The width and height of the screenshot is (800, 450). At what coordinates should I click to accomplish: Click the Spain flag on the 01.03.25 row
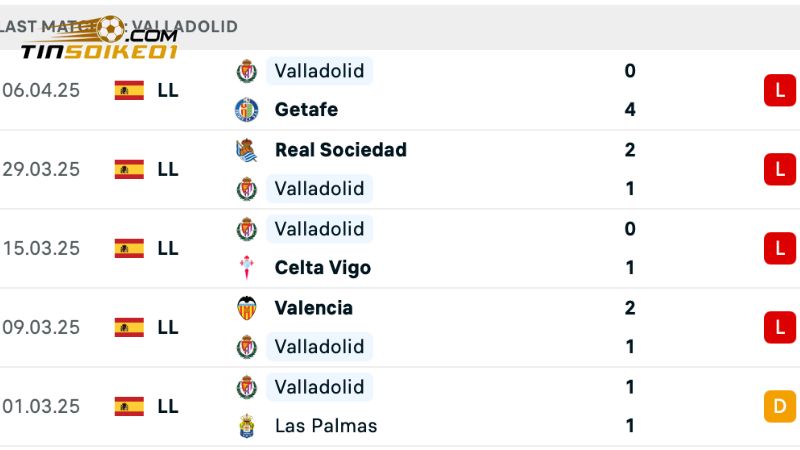[x=129, y=406]
